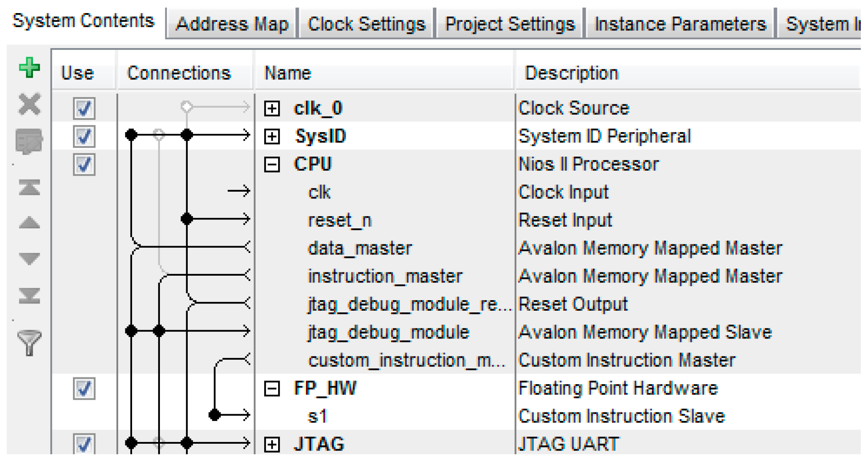868x461 pixels.
Task: Click the Move to top arrow icon
Action: tap(29, 187)
